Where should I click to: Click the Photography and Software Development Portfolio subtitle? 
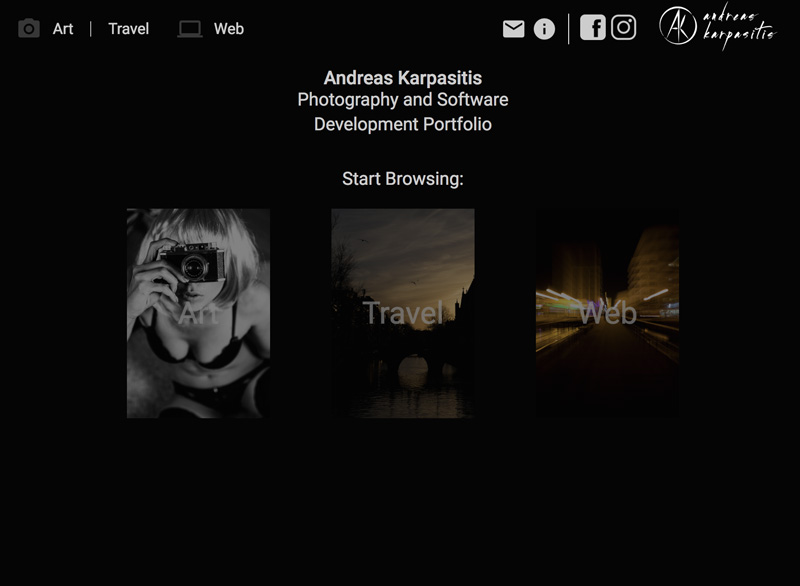pos(403,112)
